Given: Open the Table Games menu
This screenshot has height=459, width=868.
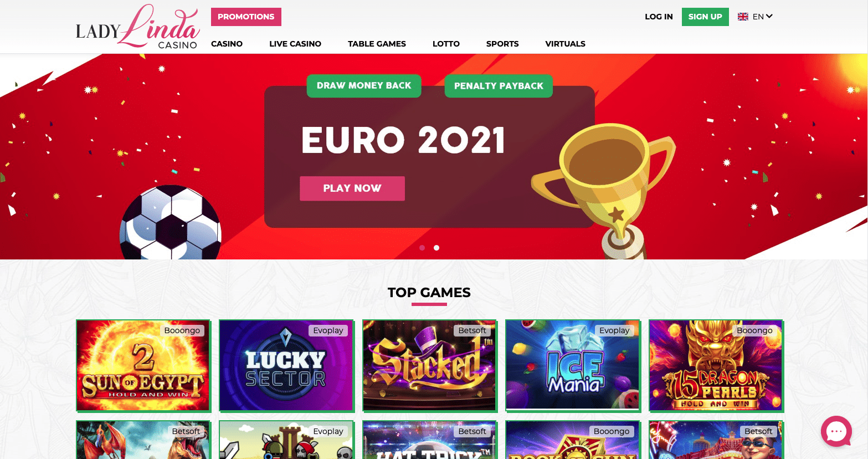Looking at the screenshot, I should click(377, 44).
